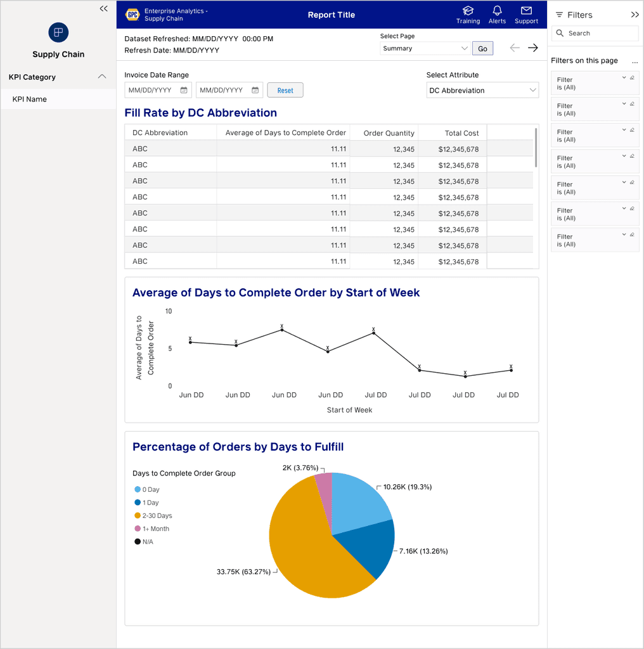Click the Support envelope icon
Viewport: 644px width, 649px height.
[526, 11]
